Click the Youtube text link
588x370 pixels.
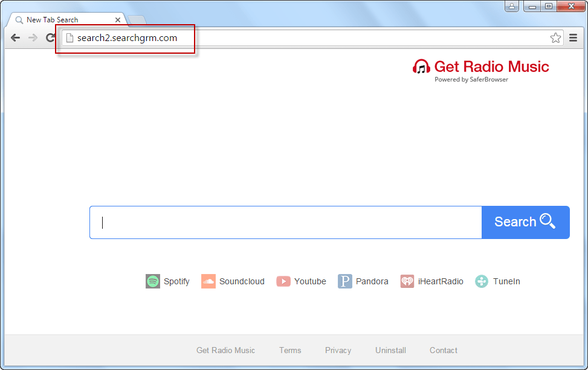(x=310, y=281)
